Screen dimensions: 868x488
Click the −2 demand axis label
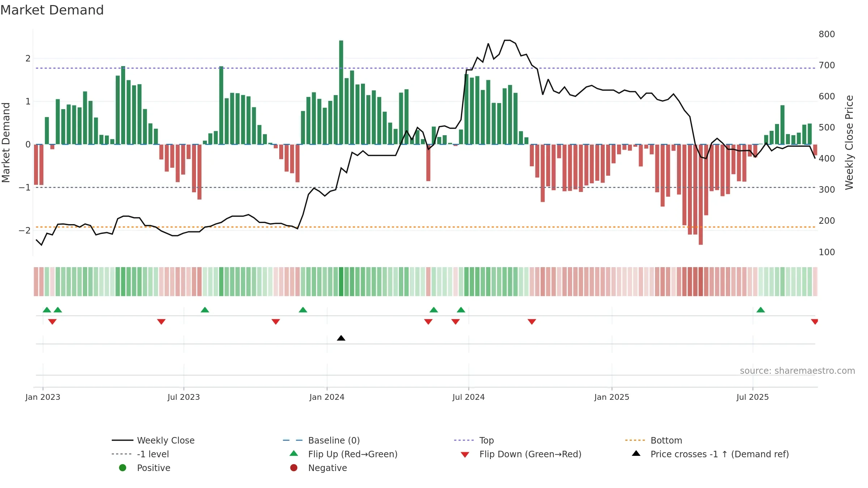click(25, 231)
